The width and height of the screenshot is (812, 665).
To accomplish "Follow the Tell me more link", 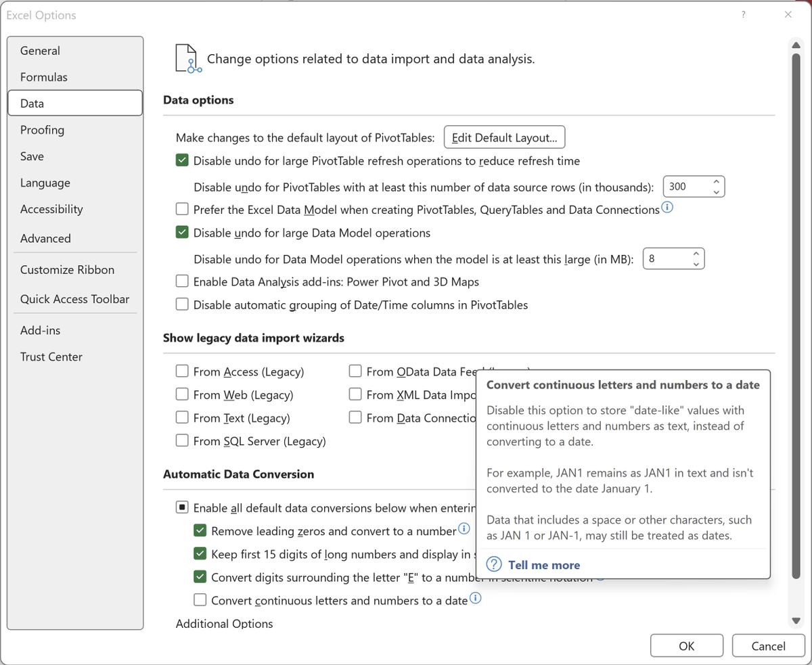I will pos(544,565).
